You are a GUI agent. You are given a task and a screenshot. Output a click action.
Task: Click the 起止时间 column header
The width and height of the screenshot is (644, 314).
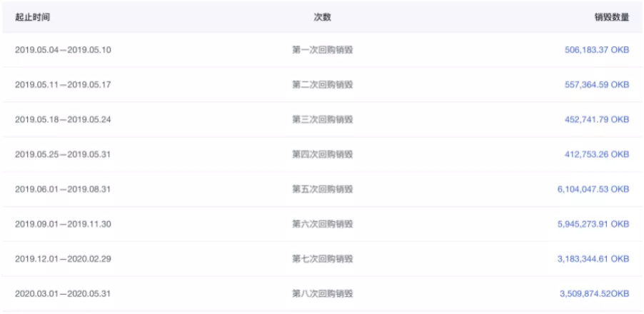pyautogui.click(x=32, y=17)
